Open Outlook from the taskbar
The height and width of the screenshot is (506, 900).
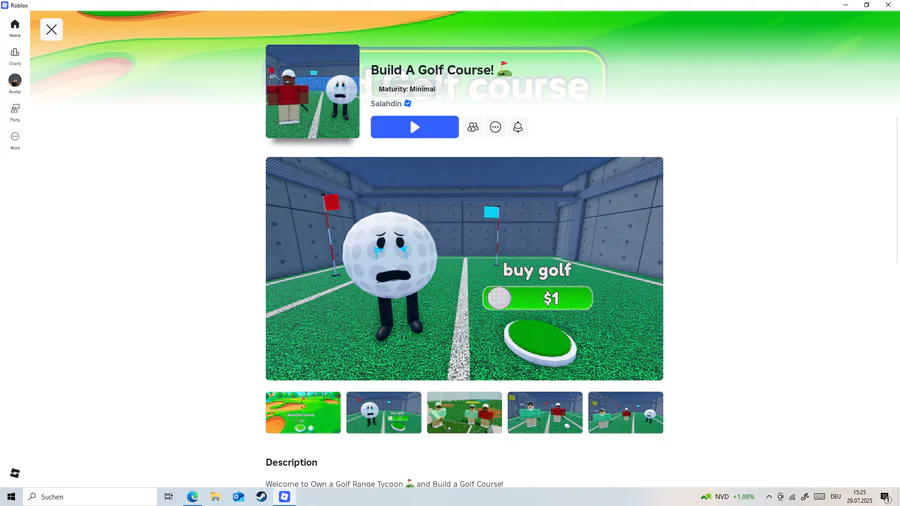tap(238, 497)
